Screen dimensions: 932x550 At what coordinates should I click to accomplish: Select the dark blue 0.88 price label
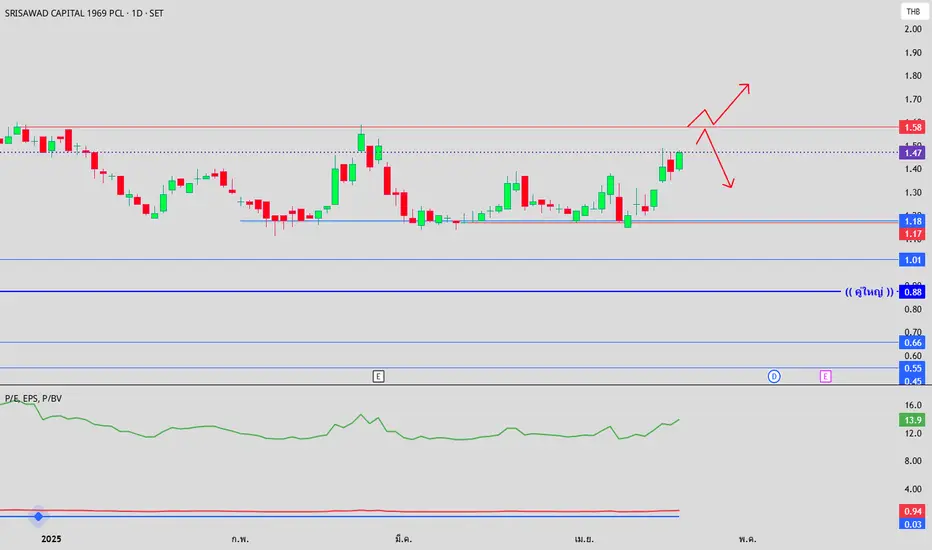[x=912, y=292]
